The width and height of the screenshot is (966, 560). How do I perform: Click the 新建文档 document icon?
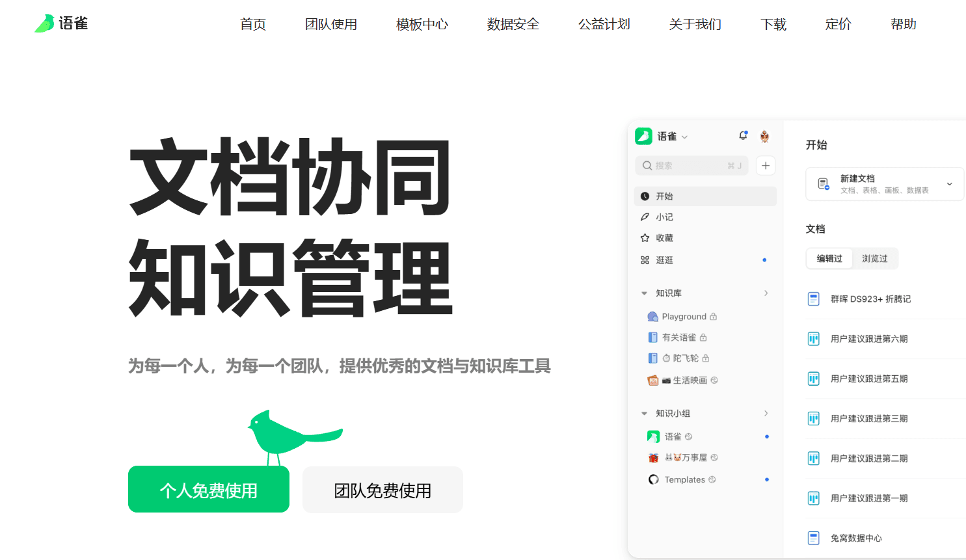(x=824, y=184)
